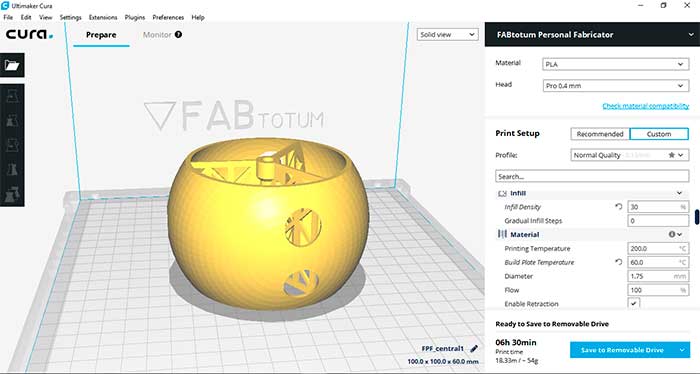
Task: Click the star icon in the Profile box
Action: [x=671, y=155]
